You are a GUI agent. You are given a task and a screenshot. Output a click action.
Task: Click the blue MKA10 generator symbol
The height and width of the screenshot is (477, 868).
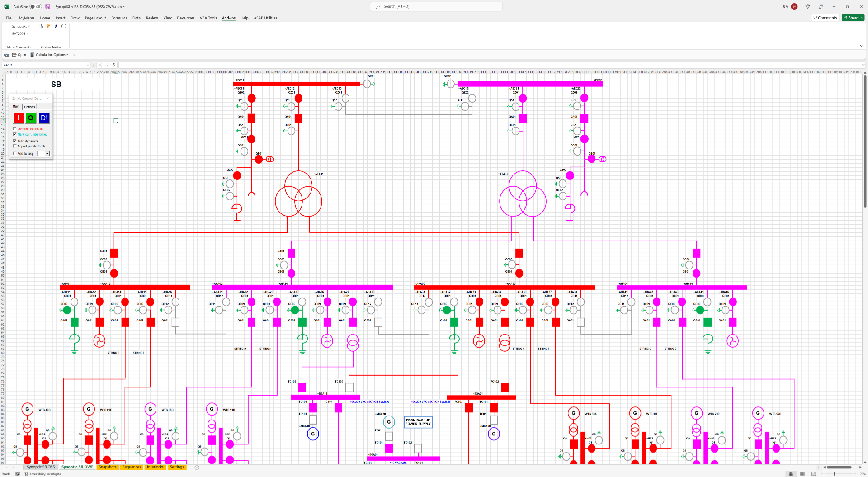click(x=313, y=434)
